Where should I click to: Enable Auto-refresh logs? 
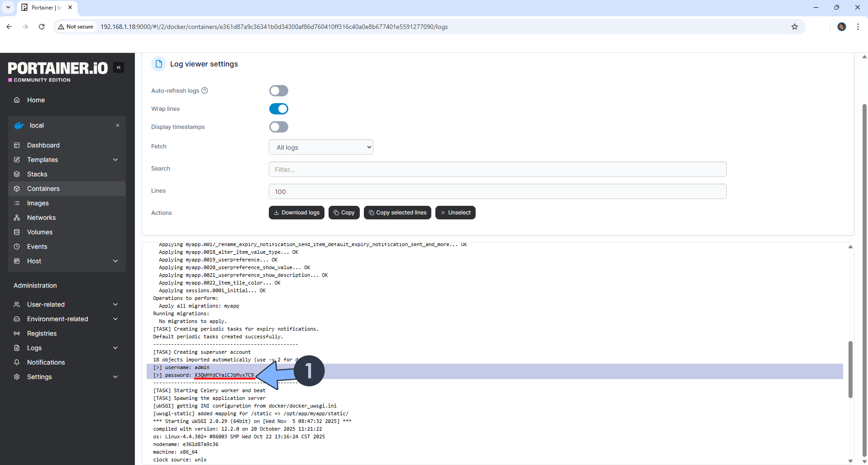point(278,90)
